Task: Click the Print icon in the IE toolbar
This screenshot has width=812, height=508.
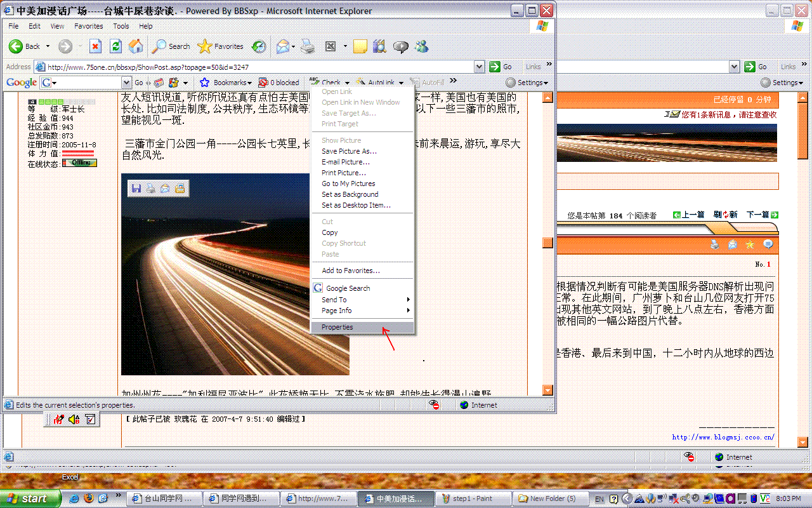Action: 308,46
